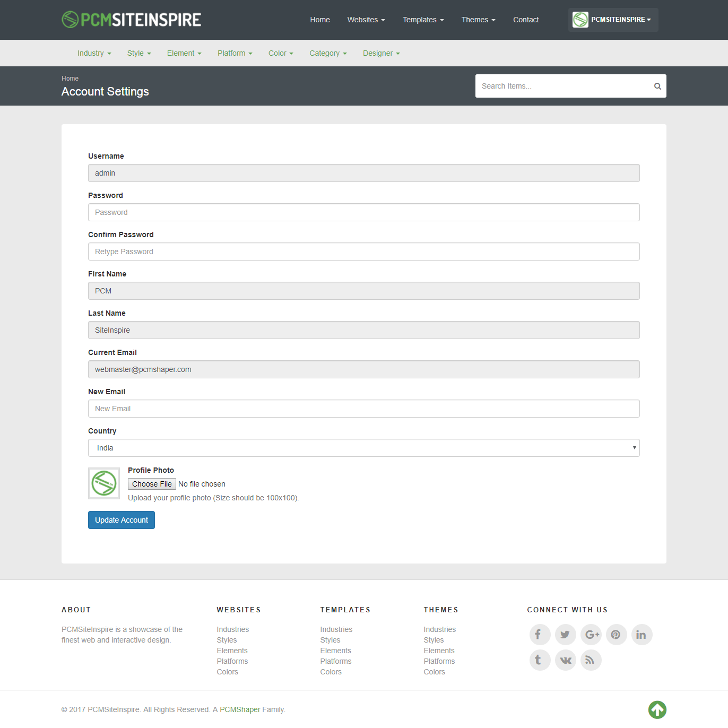The image size is (728, 728).
Task: Expand the Style filter dropdown
Action: click(139, 53)
